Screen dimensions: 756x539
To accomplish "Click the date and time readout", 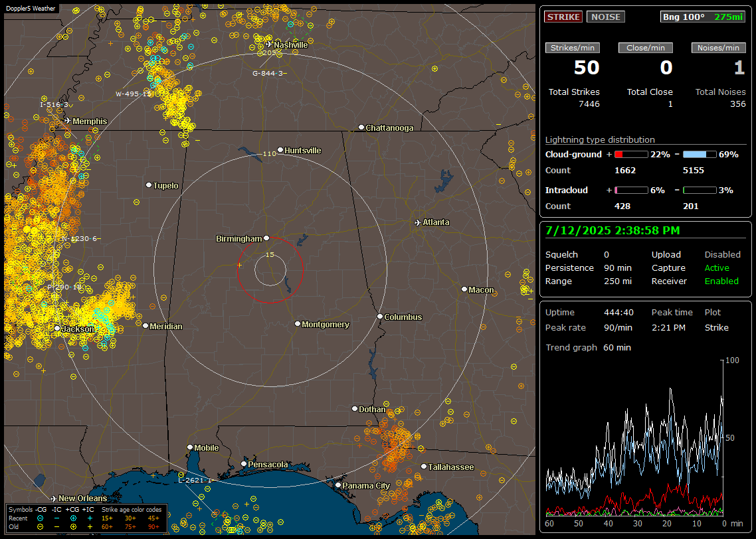I will click(x=613, y=231).
